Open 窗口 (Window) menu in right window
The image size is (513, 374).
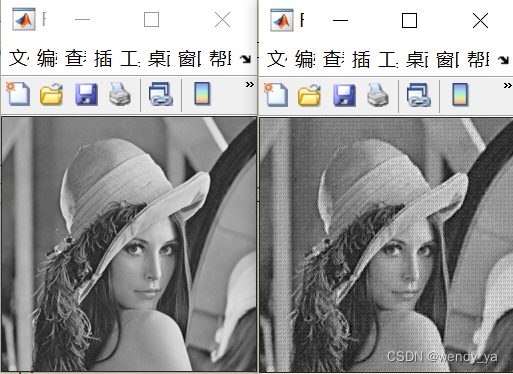[447, 59]
